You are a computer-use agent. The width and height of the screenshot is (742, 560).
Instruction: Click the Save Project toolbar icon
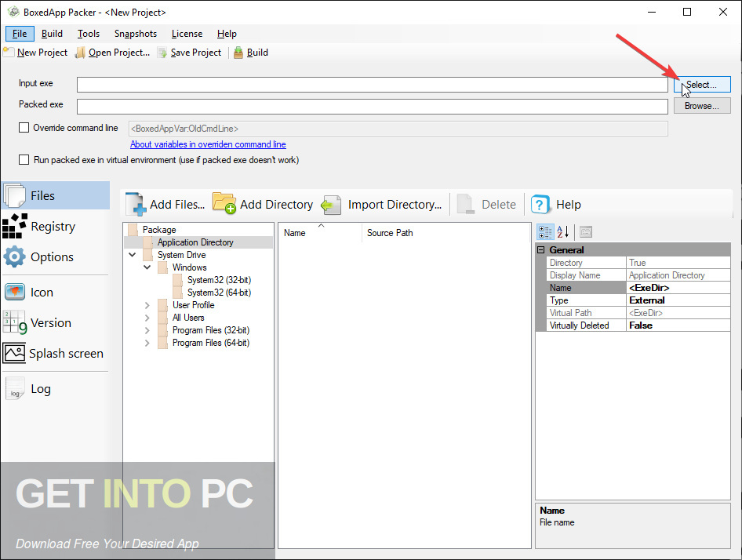click(163, 53)
